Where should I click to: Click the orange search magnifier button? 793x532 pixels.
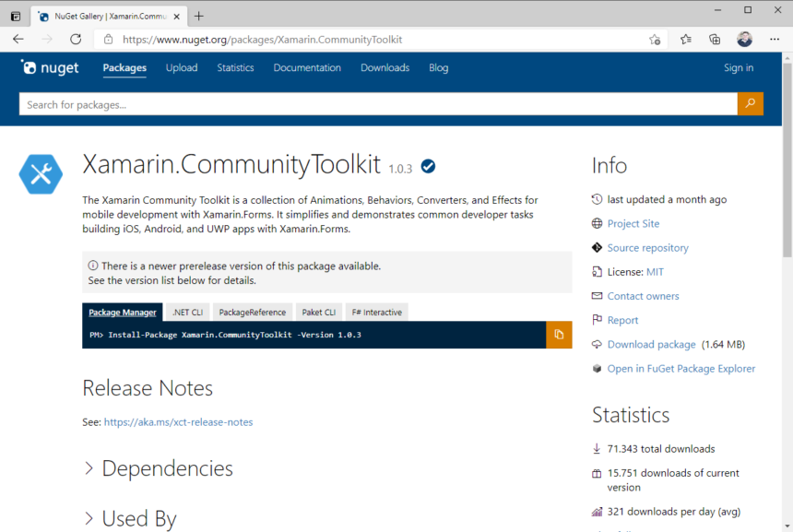click(751, 103)
